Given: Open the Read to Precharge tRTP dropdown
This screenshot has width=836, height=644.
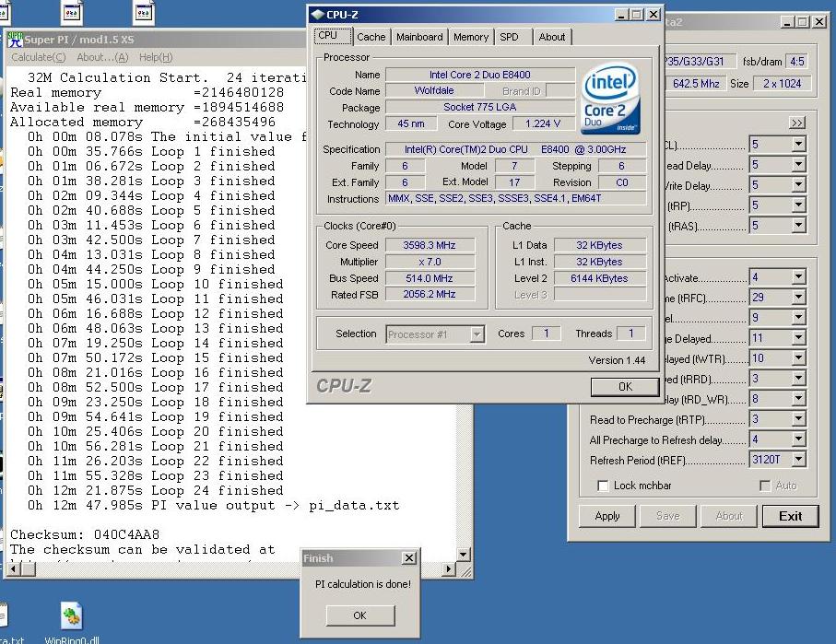Looking at the screenshot, I should [x=798, y=419].
